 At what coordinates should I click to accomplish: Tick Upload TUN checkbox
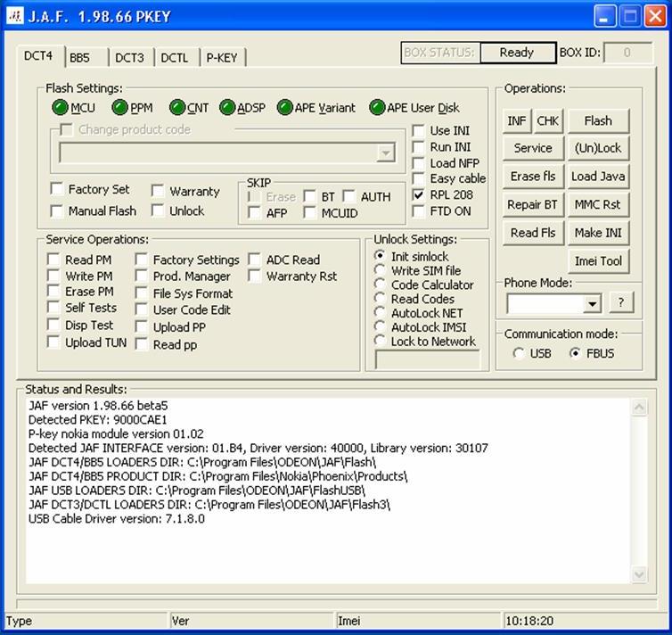point(53,342)
